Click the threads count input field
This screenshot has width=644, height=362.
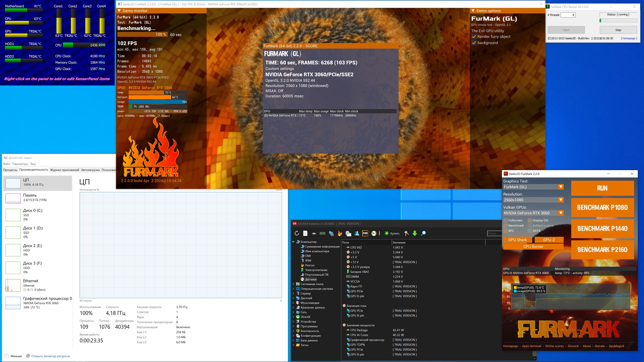click(568, 15)
